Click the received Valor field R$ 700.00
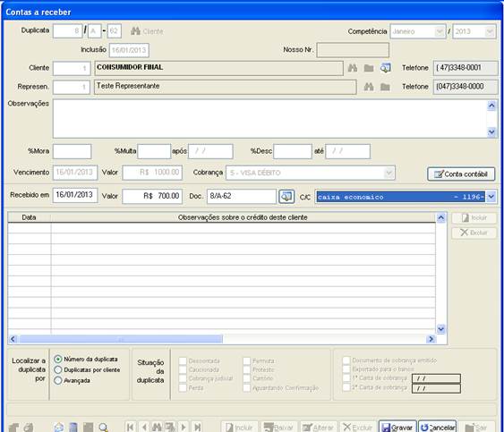This screenshot has height=432, width=504. [152, 196]
